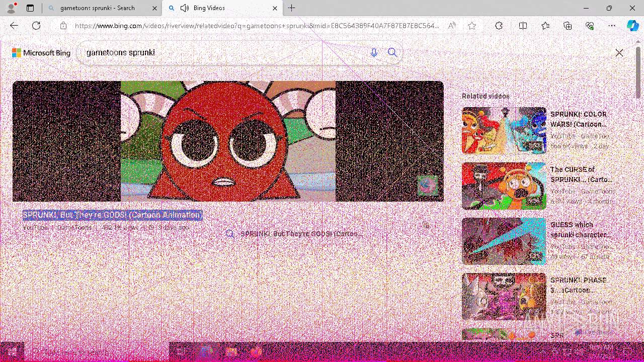Refresh the current page

[x=36, y=26]
